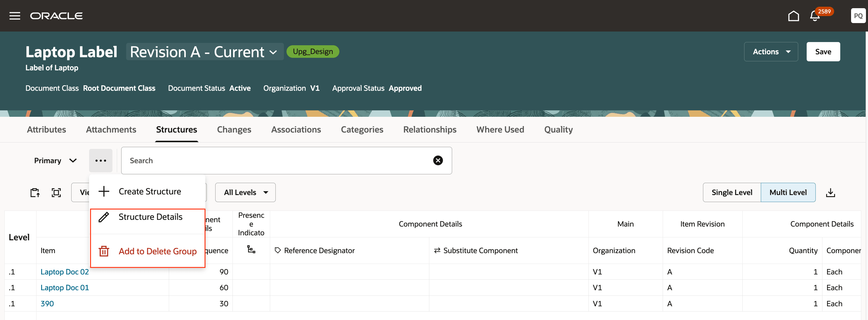868x320 pixels.
Task: Open the hamburger navigation menu
Action: tap(15, 16)
